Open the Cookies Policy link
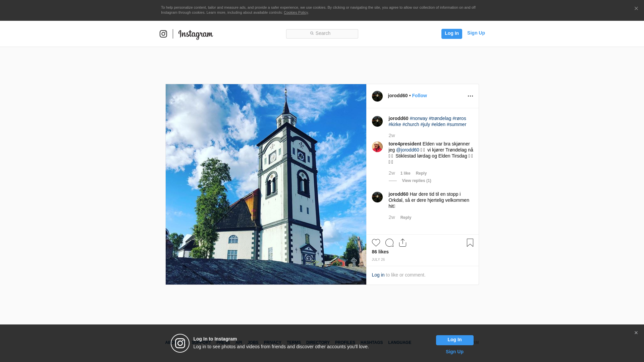Screen dimensions: 644x362 [296, 12]
